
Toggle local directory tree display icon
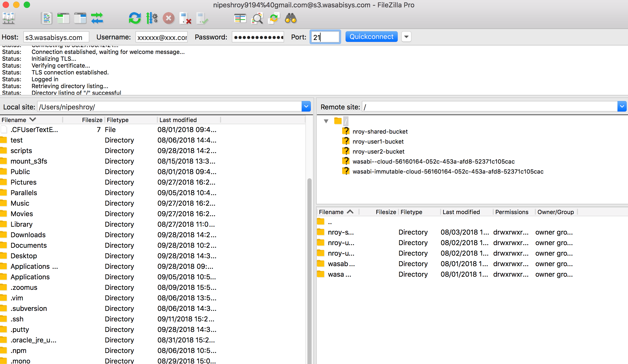(x=63, y=18)
